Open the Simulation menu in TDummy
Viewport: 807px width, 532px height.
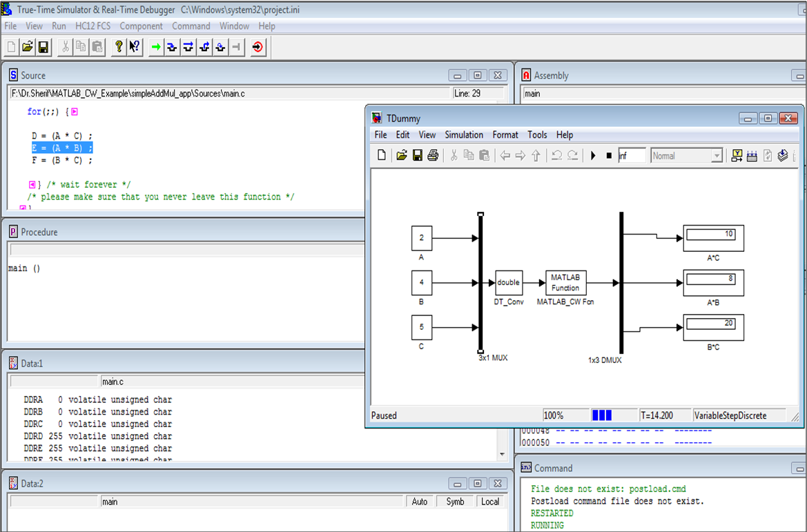point(464,135)
